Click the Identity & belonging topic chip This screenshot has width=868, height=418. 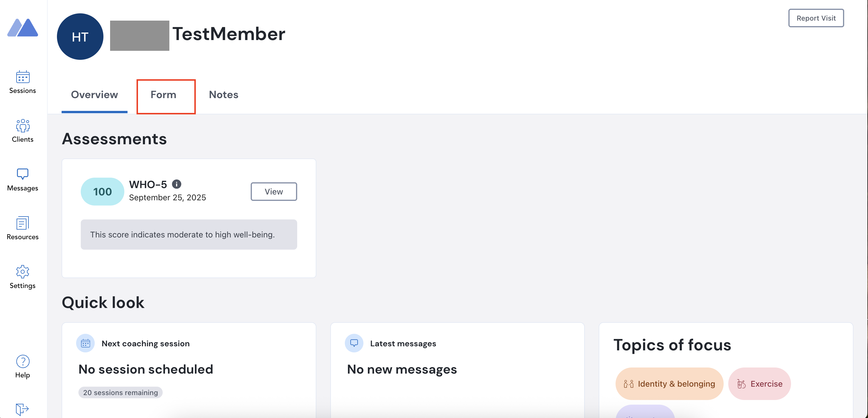[x=669, y=384]
